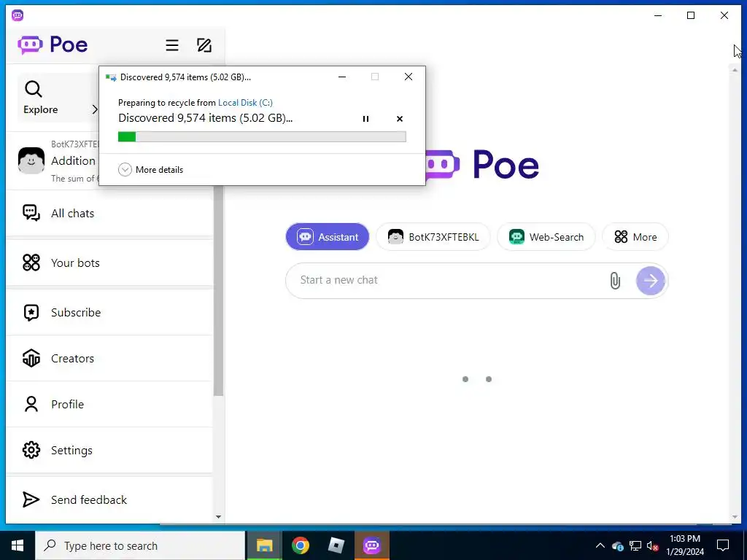This screenshot has width=747, height=560.
Task: Click main pane scroll-up arrow
Action: coord(735,70)
